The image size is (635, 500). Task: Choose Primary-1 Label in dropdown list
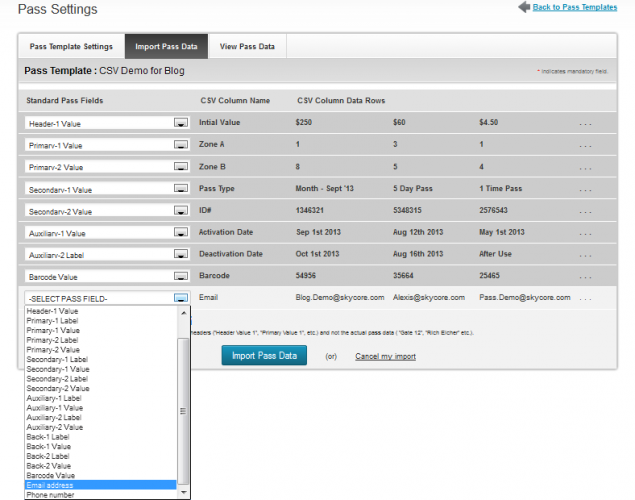(x=101, y=321)
